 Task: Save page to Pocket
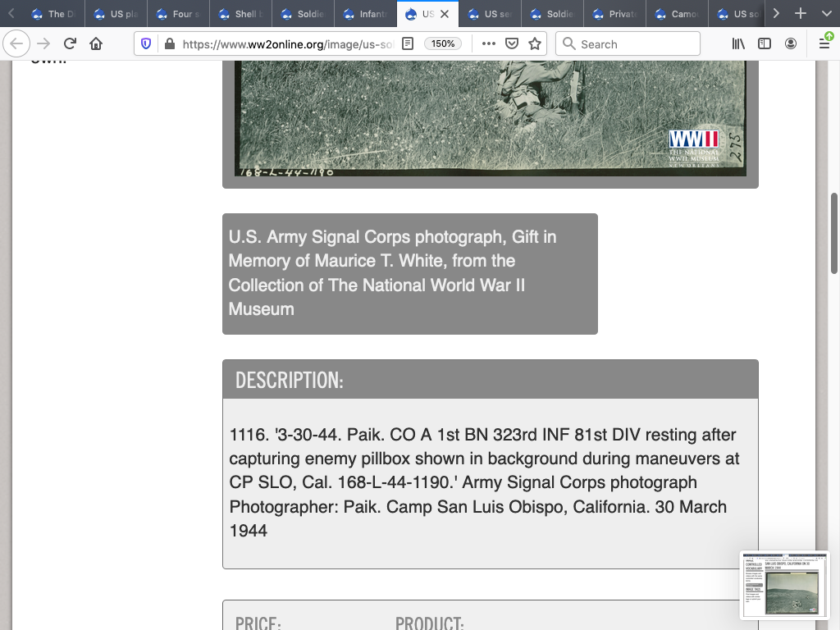click(x=512, y=44)
